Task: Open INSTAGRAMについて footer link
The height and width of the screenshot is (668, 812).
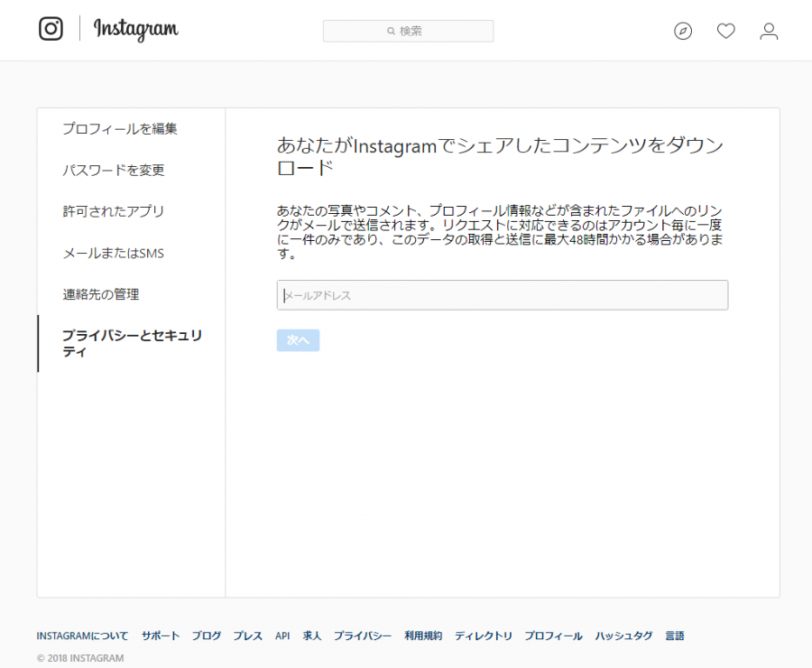Action: (x=82, y=636)
